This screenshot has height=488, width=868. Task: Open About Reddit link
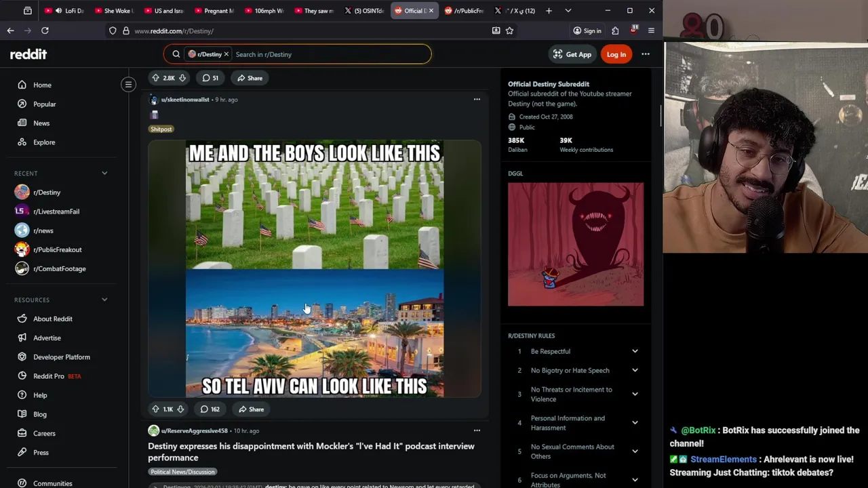click(53, 319)
